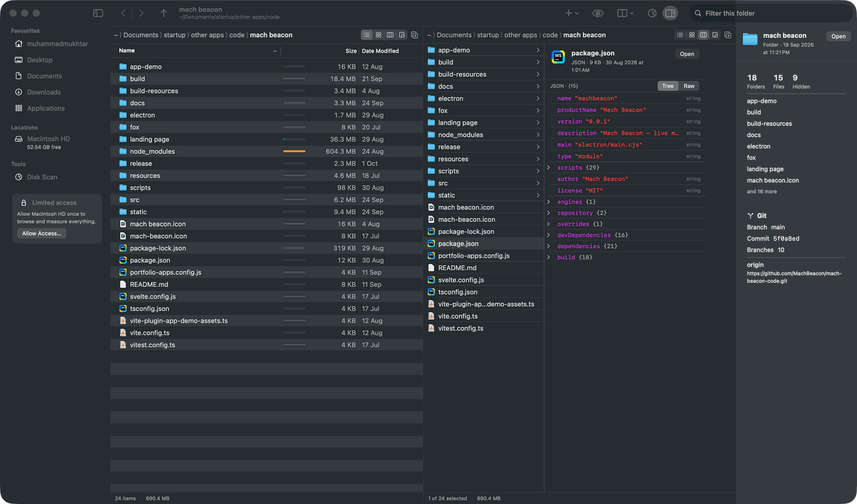Click Documents in left pane breadcrumb

click(141, 35)
